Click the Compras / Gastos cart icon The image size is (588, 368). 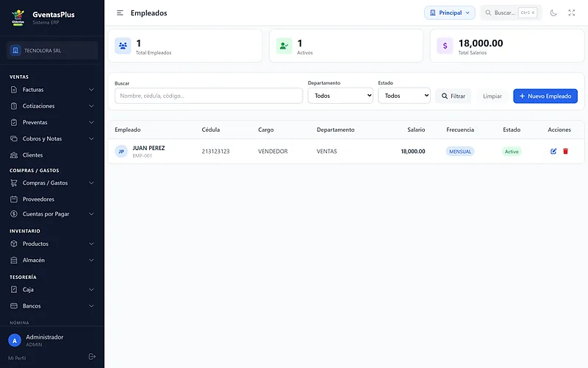(x=14, y=183)
